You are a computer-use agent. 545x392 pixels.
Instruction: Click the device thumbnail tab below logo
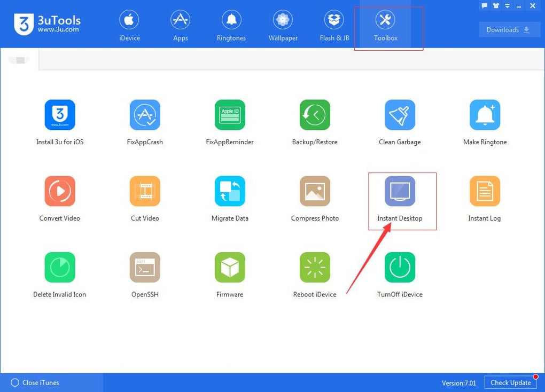tap(19, 60)
